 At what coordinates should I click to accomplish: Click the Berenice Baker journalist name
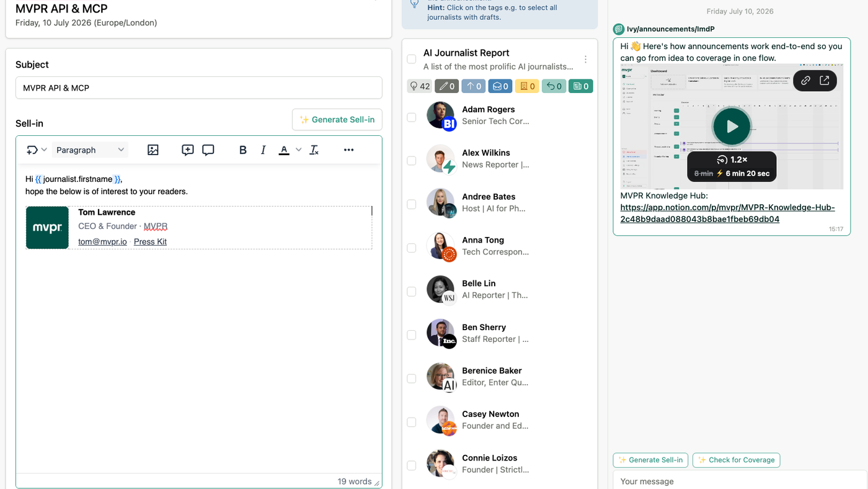click(x=492, y=370)
